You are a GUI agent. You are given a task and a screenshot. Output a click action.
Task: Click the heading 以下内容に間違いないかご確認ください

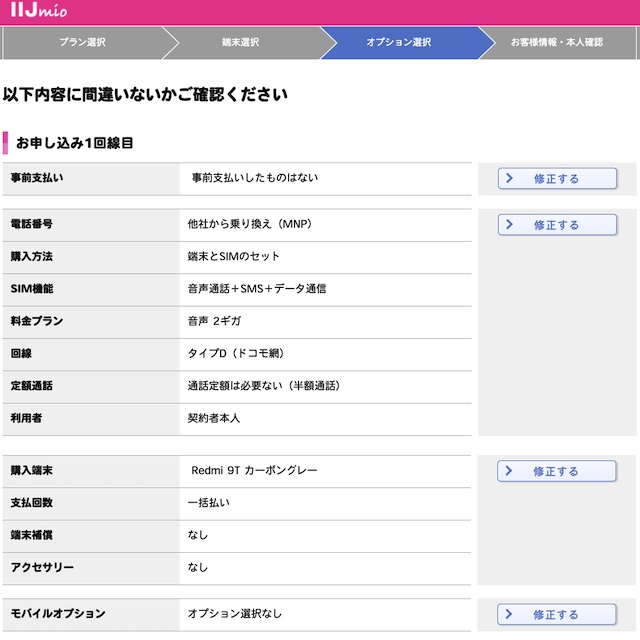[x=145, y=95]
